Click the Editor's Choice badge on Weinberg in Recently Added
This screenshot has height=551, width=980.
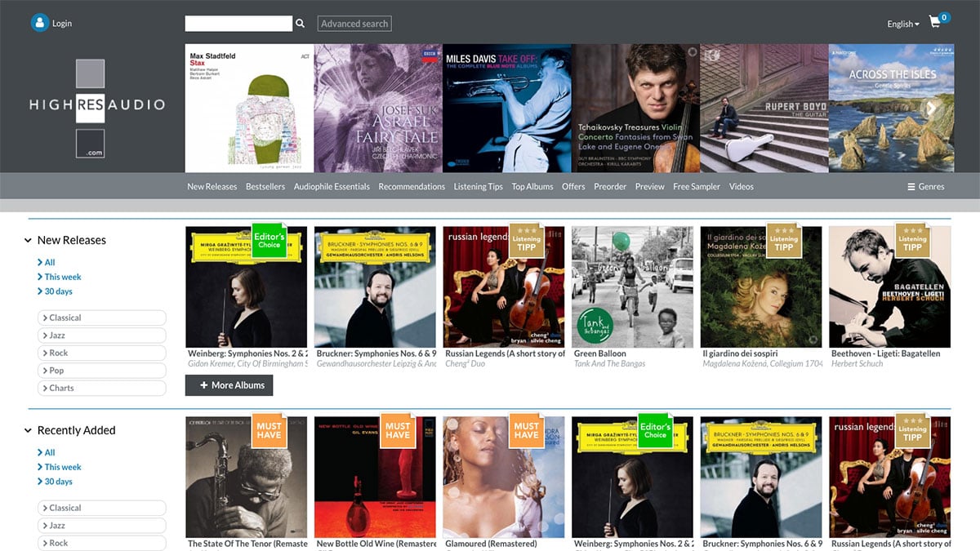655,431
